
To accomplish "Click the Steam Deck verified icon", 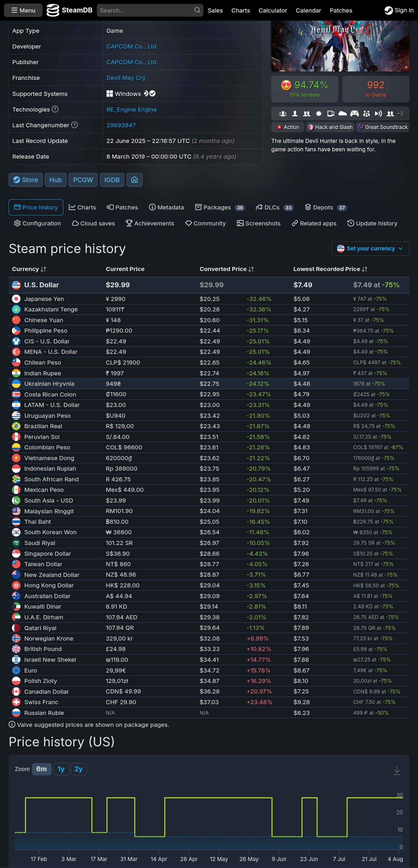I will 149,93.
